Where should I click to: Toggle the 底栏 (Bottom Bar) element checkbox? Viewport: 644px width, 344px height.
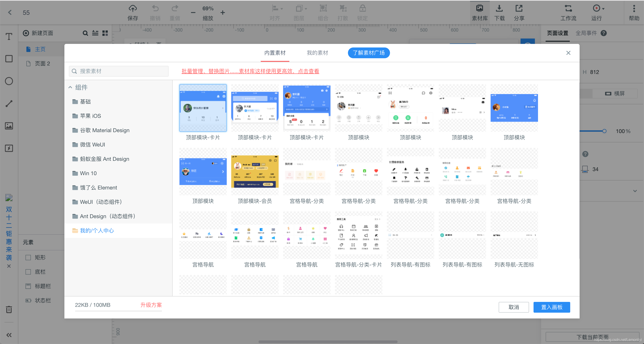pos(28,272)
